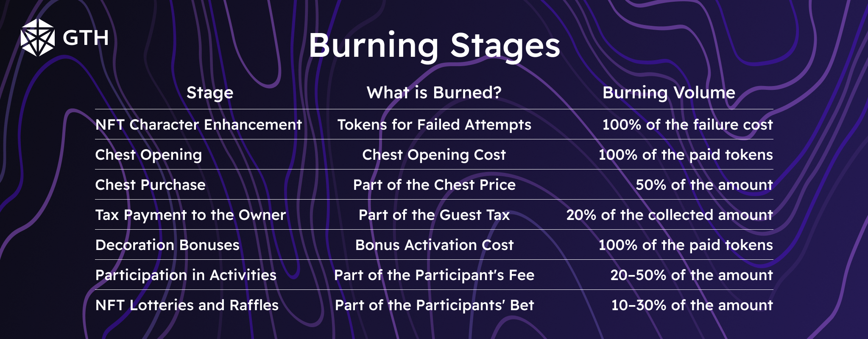Click the 20% of the collected amount value
Viewport: 868px width, 339px height.
tap(670, 215)
